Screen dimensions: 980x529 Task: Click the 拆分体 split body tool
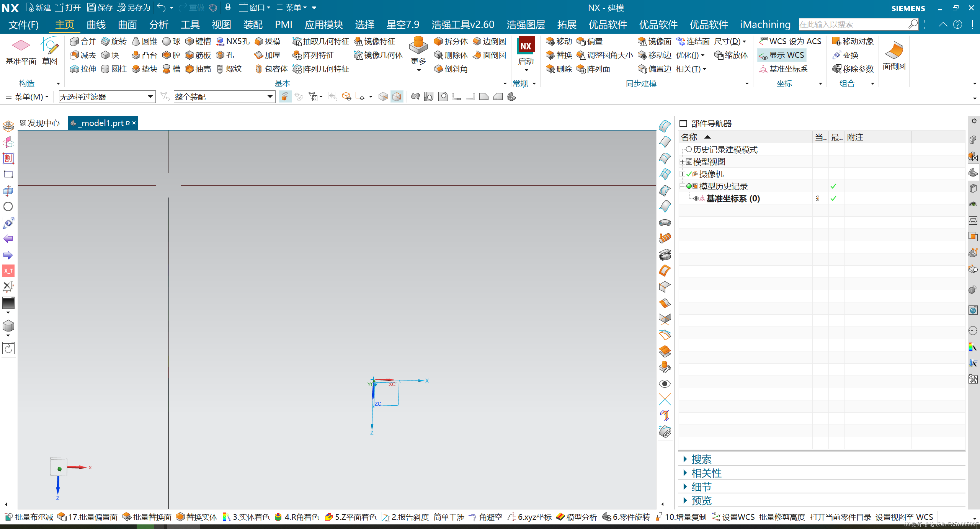pos(451,41)
